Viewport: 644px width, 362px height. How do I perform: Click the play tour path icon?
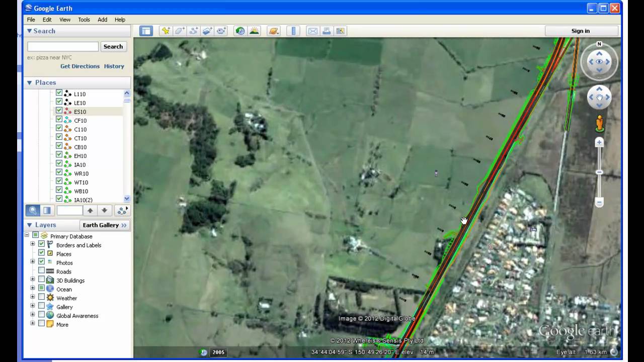pos(122,211)
